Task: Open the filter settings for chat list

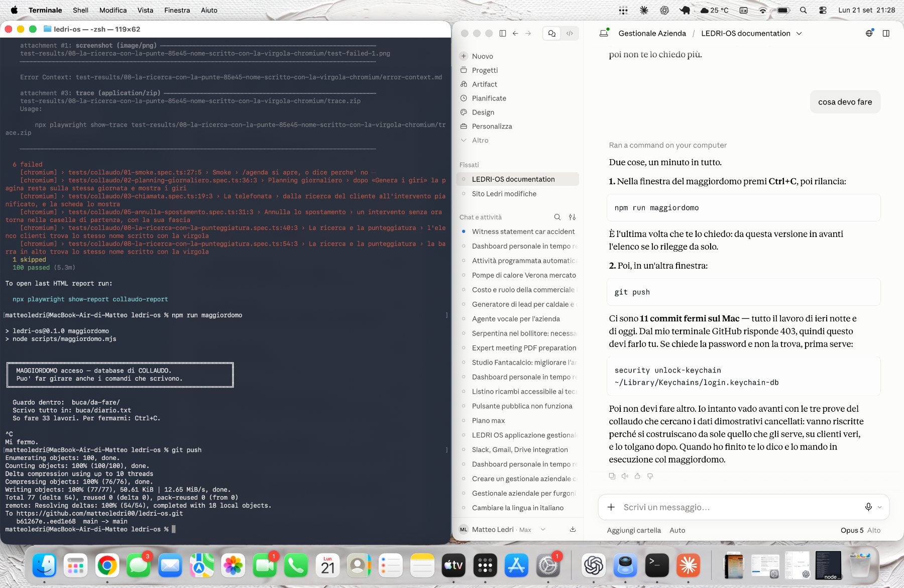Action: 572,217
